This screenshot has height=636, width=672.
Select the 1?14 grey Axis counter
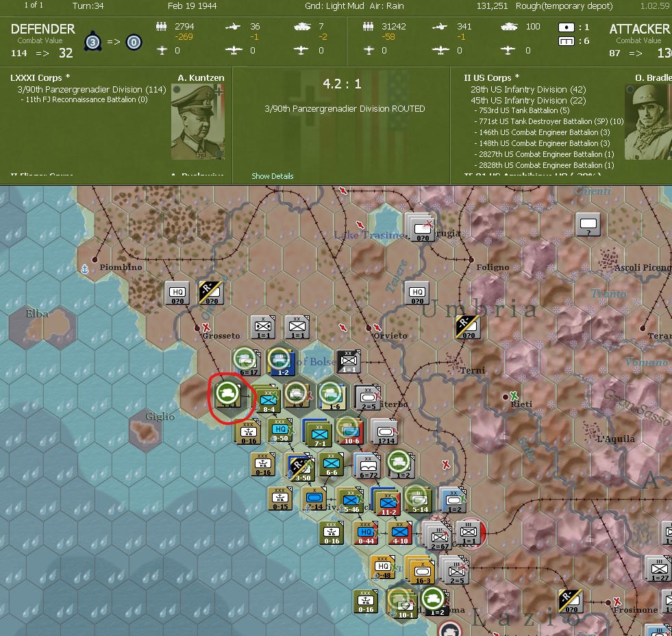click(x=384, y=432)
